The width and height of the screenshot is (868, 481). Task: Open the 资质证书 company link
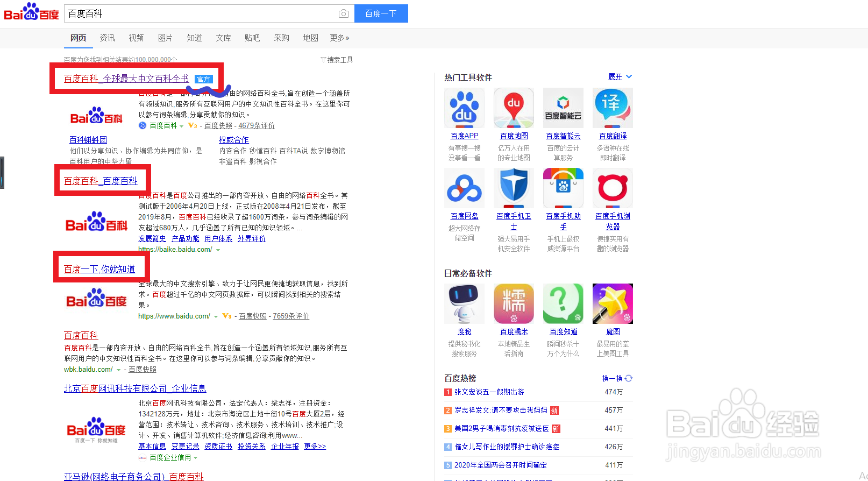pyautogui.click(x=218, y=446)
